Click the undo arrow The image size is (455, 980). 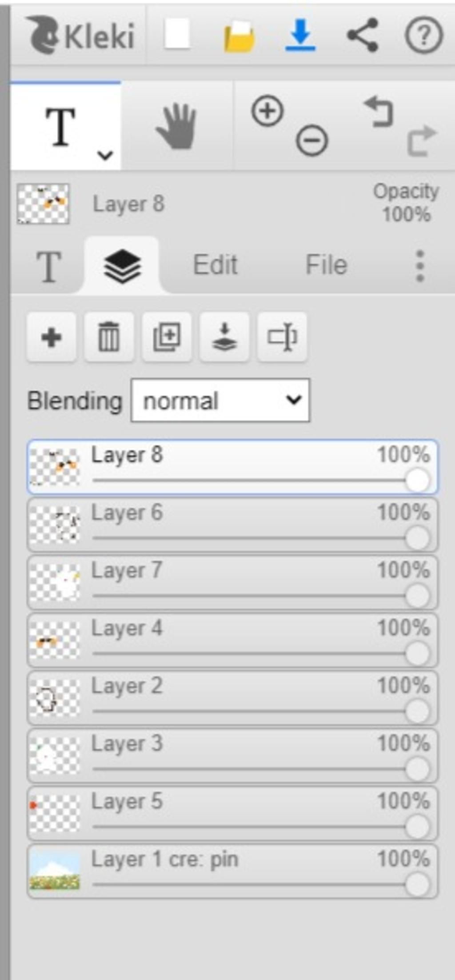tap(379, 112)
